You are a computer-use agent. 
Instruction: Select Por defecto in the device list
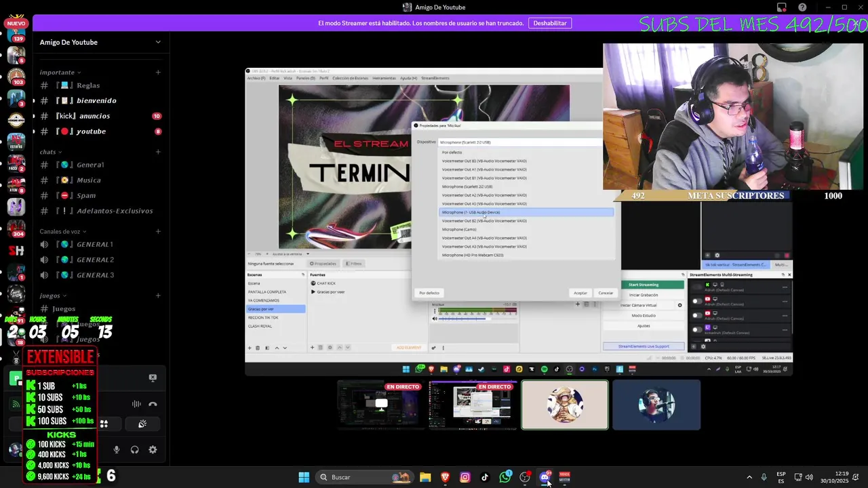coord(526,152)
